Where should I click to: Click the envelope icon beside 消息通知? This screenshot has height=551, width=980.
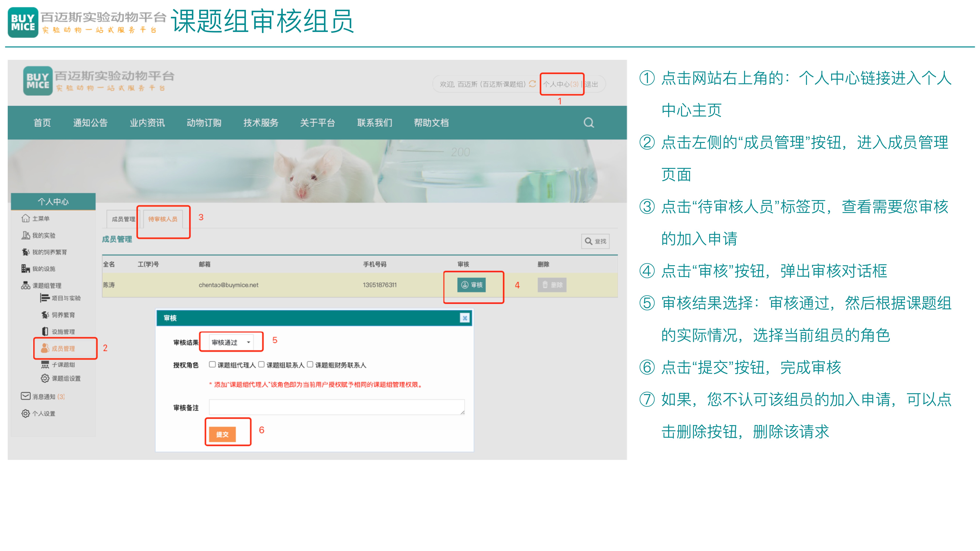click(x=26, y=396)
